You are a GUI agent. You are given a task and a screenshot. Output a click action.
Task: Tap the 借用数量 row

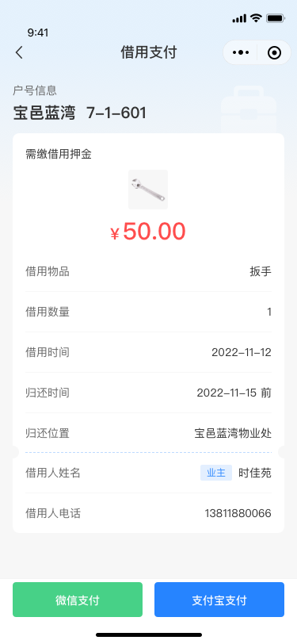click(148, 312)
